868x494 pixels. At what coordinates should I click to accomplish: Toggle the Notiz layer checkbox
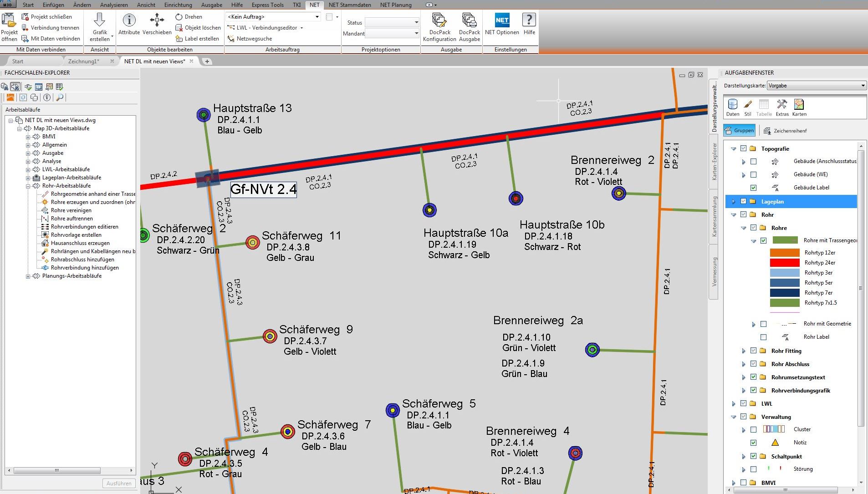click(x=753, y=443)
